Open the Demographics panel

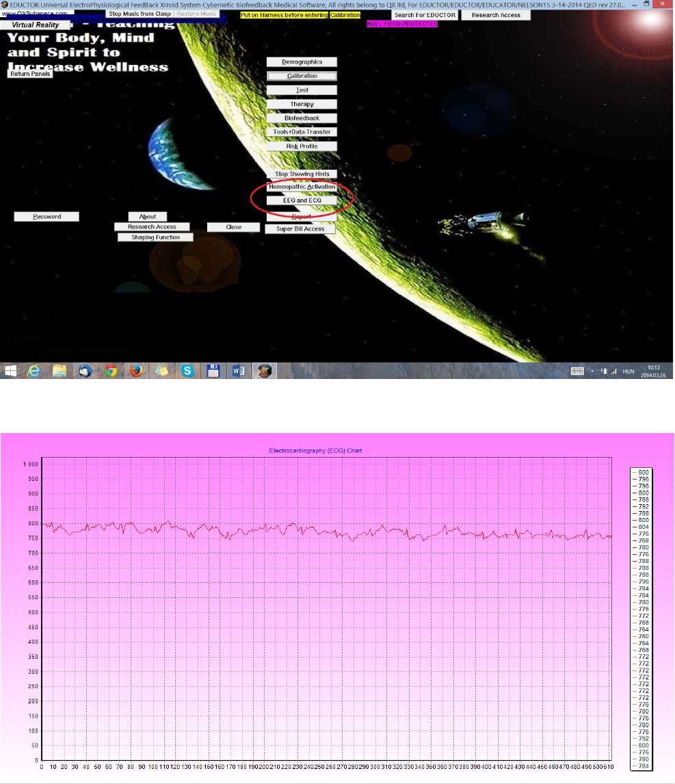point(302,62)
